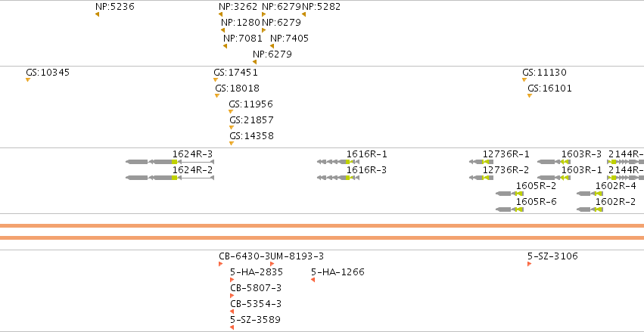Open the 1616R-1 gene model
This screenshot has height=332, width=644.
click(338, 162)
